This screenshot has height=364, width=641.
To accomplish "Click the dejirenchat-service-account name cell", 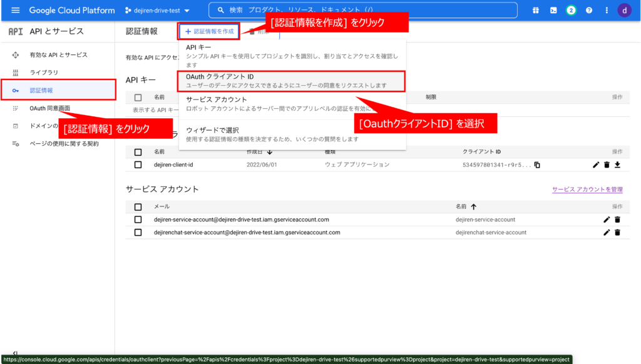I will [x=491, y=233].
